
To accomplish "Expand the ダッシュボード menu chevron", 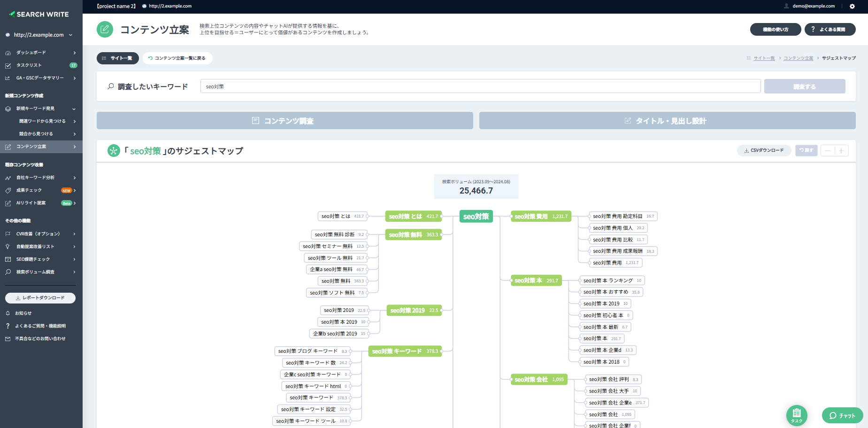I will pos(75,53).
